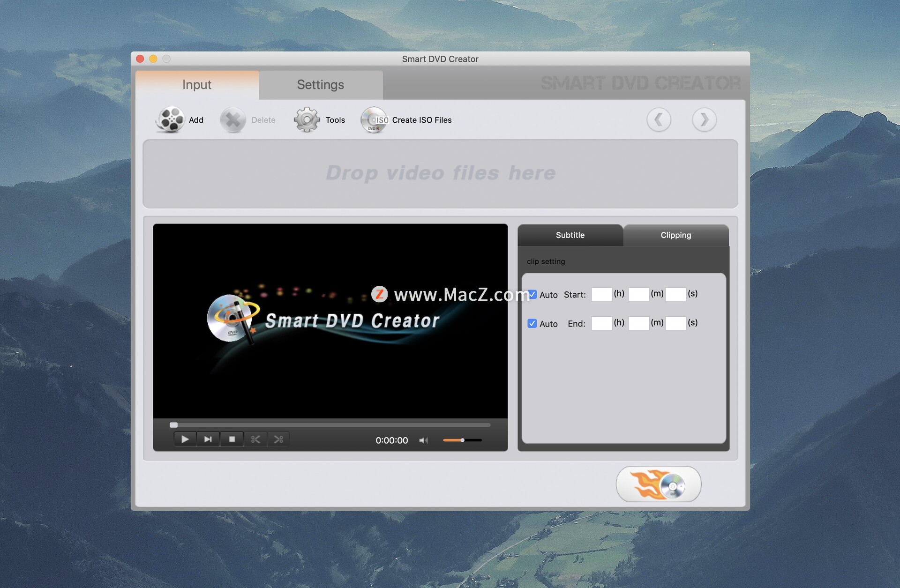Image resolution: width=900 pixels, height=588 pixels.
Task: Click the Delete X icon
Action: pyautogui.click(x=233, y=120)
